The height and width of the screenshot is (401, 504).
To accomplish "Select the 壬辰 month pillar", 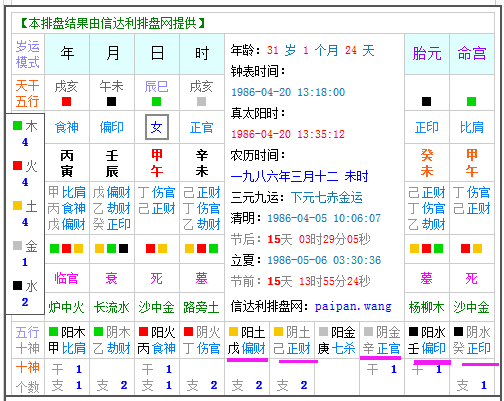I will (112, 163).
